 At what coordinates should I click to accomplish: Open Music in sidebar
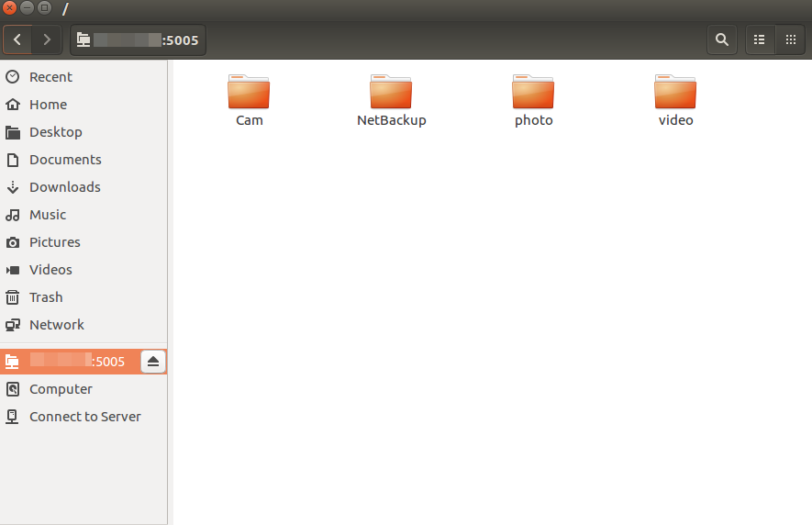click(83, 215)
